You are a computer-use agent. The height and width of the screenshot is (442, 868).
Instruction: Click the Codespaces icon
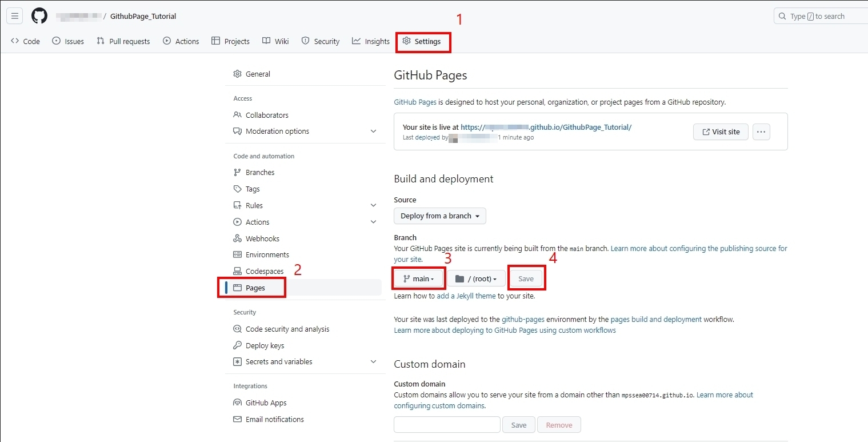238,271
